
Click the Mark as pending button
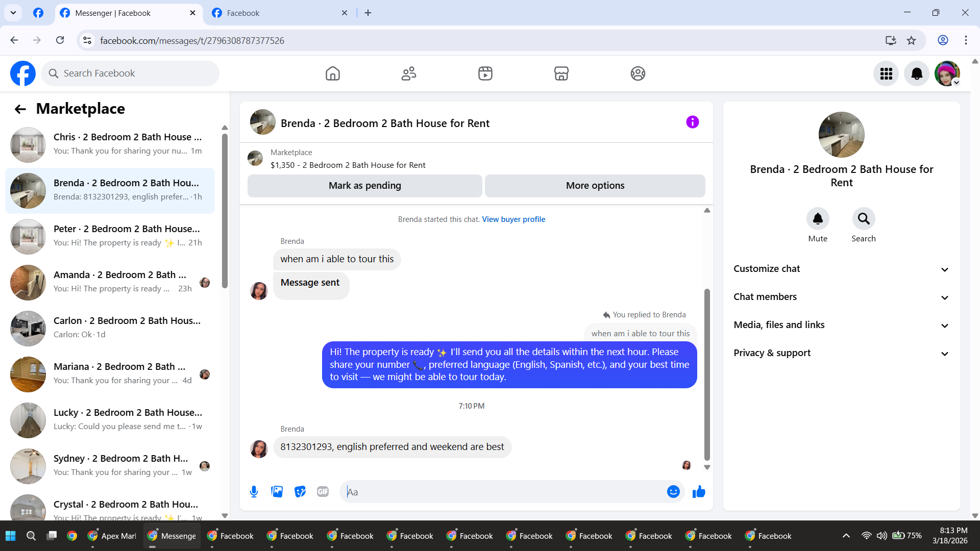point(364,186)
